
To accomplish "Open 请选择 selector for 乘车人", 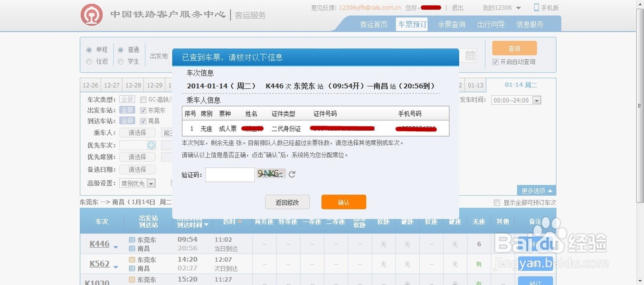I will point(137,133).
